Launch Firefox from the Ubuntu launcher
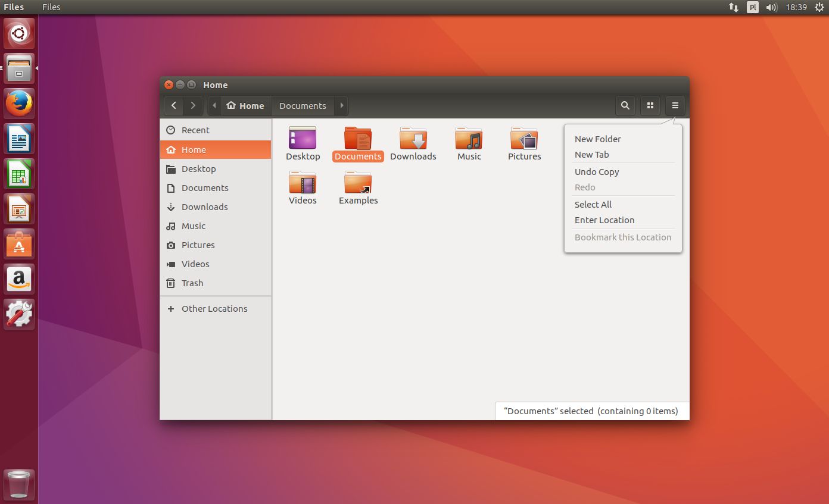This screenshot has height=504, width=829. click(x=20, y=104)
